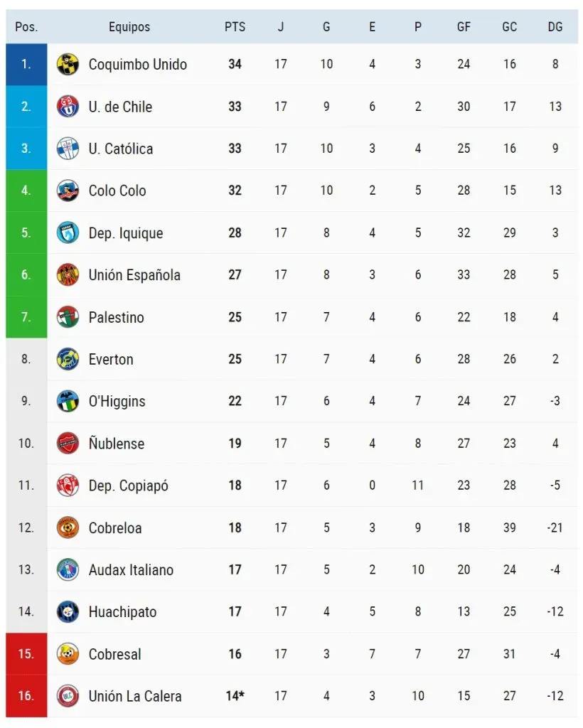The image size is (583, 728).
Task: Sort table by PTS column header
Action: (235, 27)
